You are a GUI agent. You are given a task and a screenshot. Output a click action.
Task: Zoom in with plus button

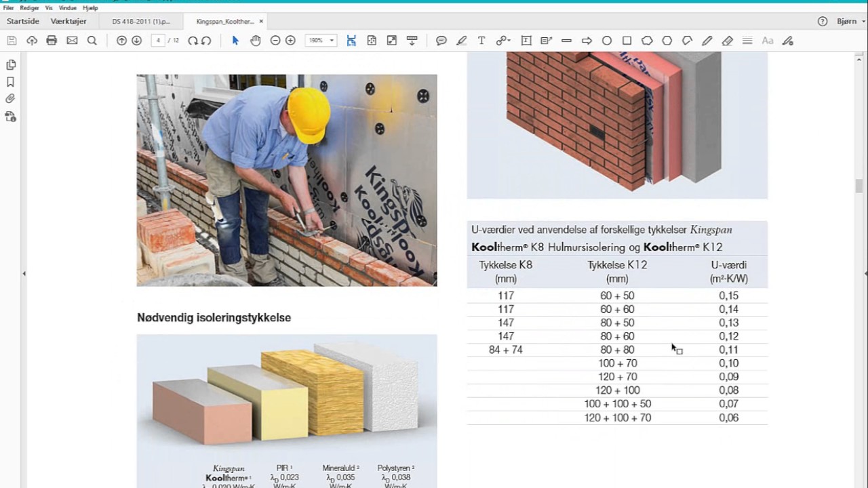pos(290,41)
